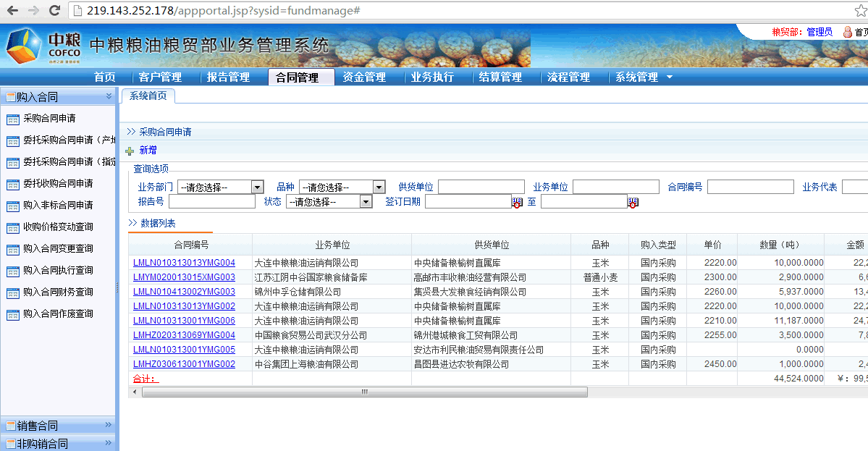868x451 pixels.
Task: Open the 报告管理 menu
Action: click(x=228, y=77)
